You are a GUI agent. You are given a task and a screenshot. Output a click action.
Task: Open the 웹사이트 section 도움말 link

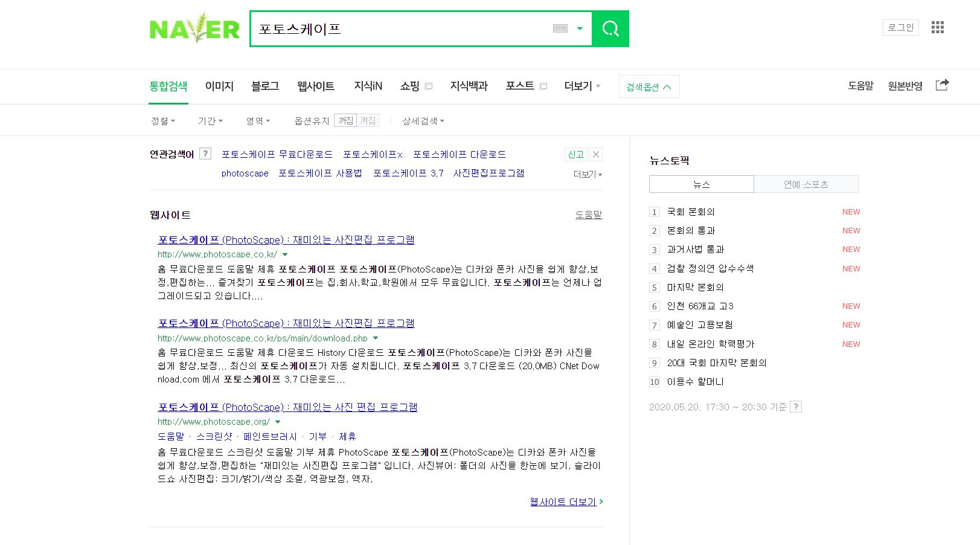[x=589, y=214]
